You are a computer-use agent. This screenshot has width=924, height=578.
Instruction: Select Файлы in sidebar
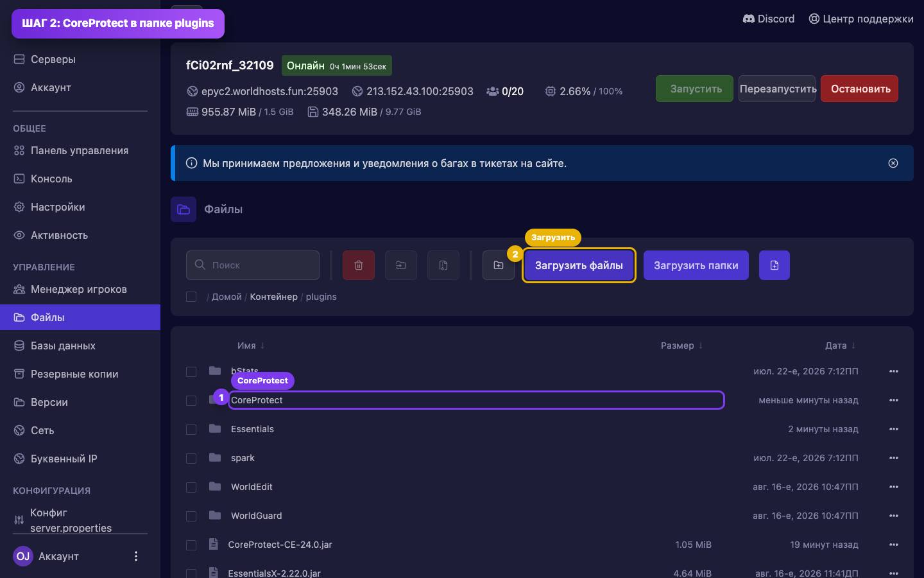(80, 317)
